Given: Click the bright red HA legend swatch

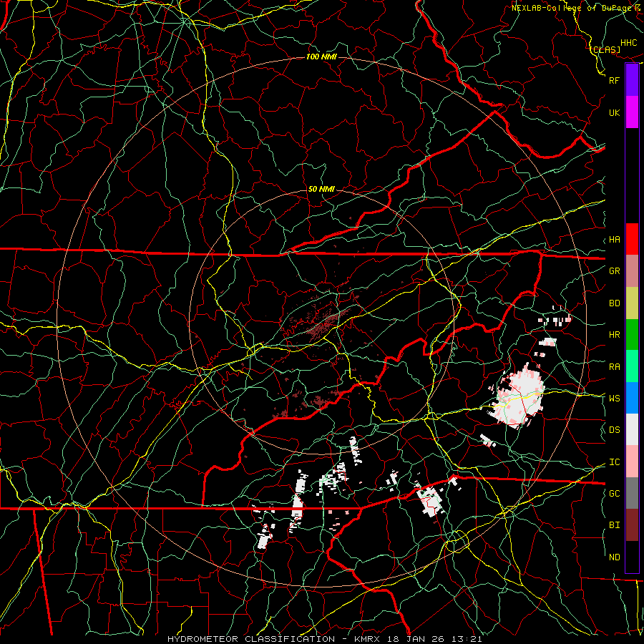Looking at the screenshot, I should (632, 239).
